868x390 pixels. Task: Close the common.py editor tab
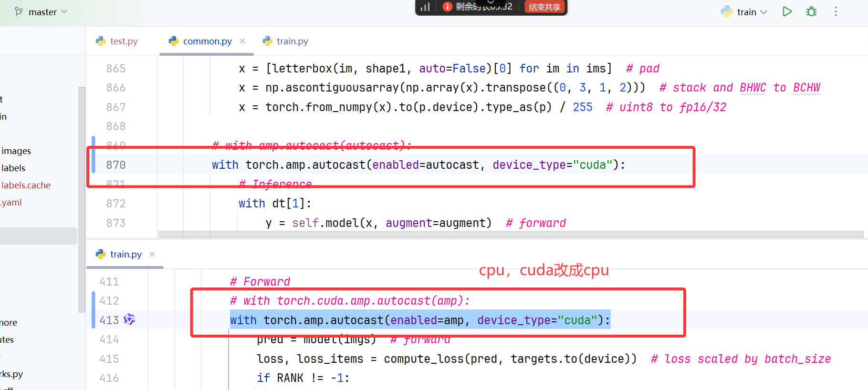pos(242,41)
